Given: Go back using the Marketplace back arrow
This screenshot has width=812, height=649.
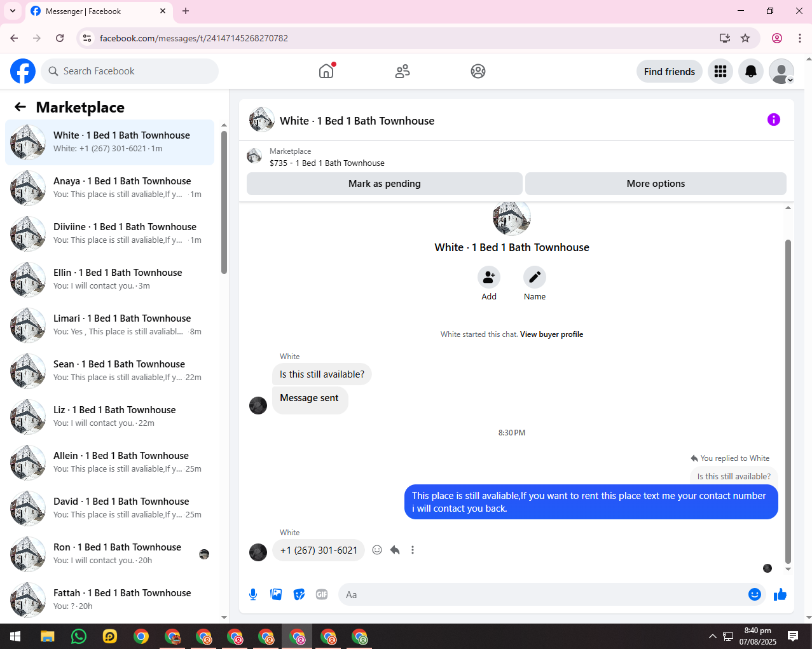Looking at the screenshot, I should pyautogui.click(x=20, y=107).
